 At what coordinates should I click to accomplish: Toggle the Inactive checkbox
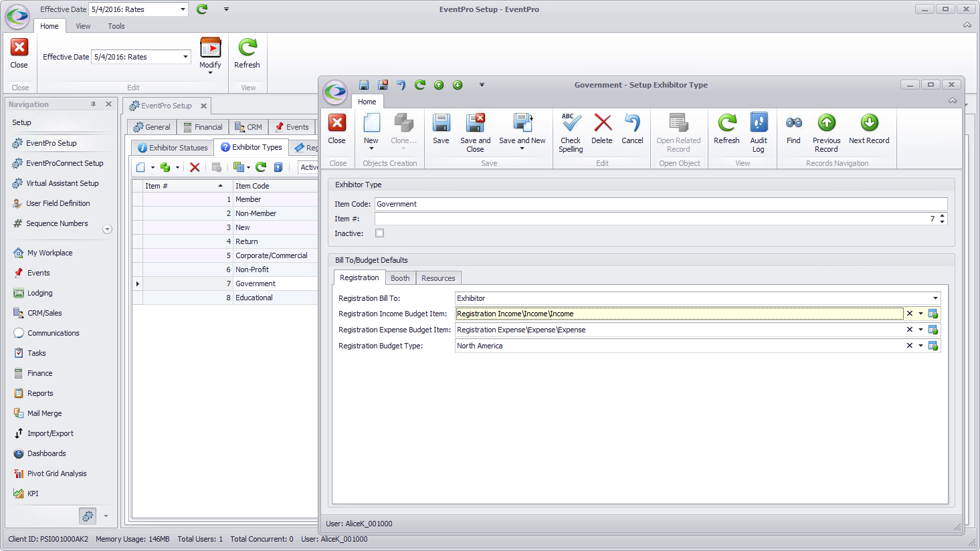(x=380, y=233)
